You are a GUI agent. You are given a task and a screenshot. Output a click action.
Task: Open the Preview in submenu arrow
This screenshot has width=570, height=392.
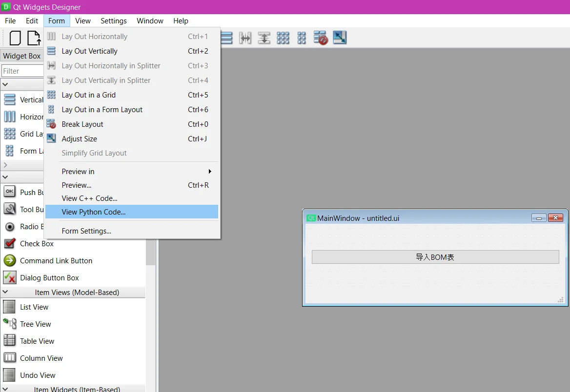[x=210, y=172]
